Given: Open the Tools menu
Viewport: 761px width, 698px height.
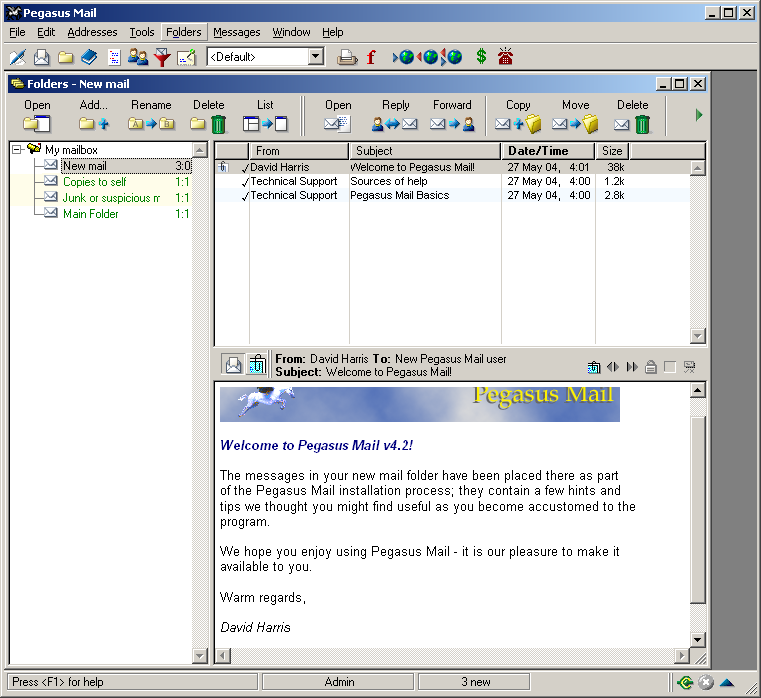Looking at the screenshot, I should click(x=142, y=32).
